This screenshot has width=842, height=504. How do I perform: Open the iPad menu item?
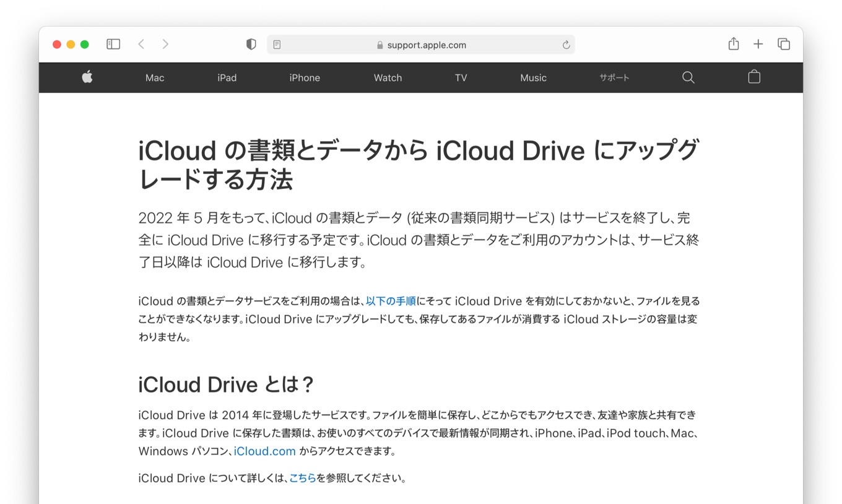pos(227,78)
